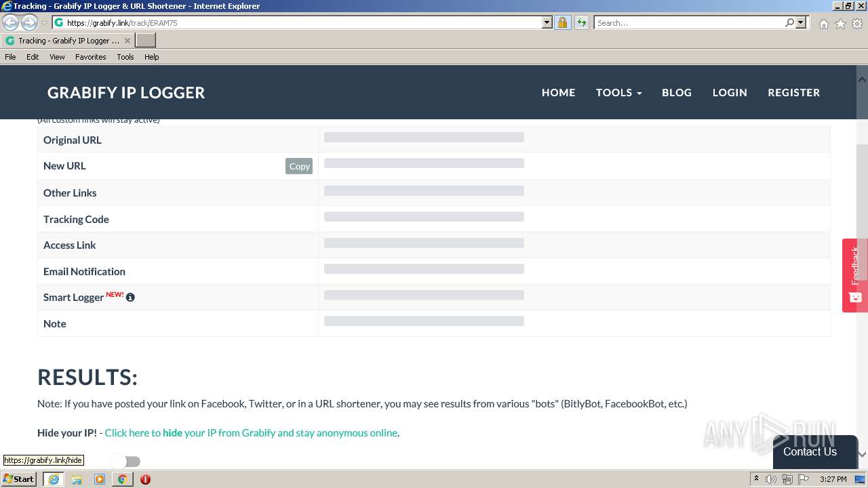
Task: Open the media player taskbar icon
Action: point(100,479)
